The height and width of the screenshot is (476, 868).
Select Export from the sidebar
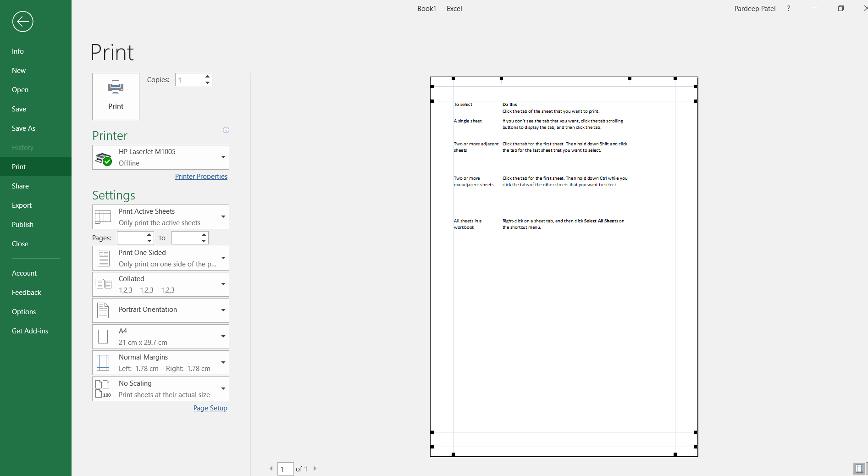(22, 205)
